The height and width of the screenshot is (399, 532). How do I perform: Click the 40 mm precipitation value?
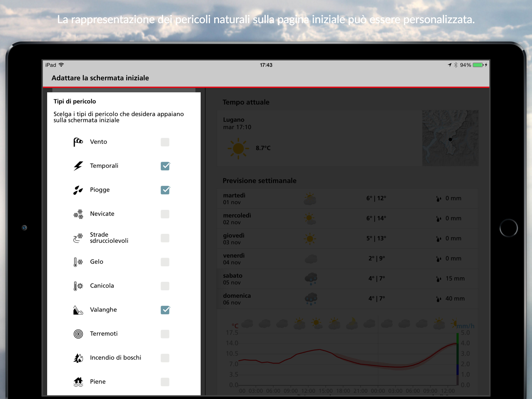[455, 299]
